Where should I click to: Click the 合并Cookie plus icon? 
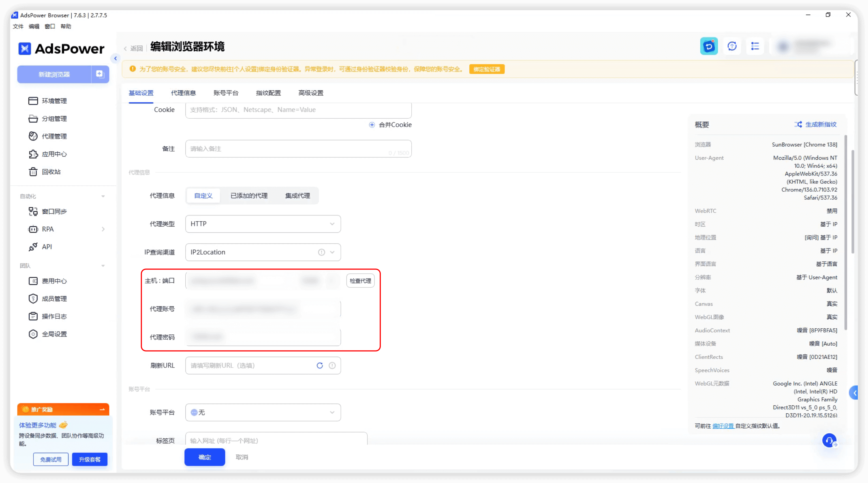click(372, 125)
